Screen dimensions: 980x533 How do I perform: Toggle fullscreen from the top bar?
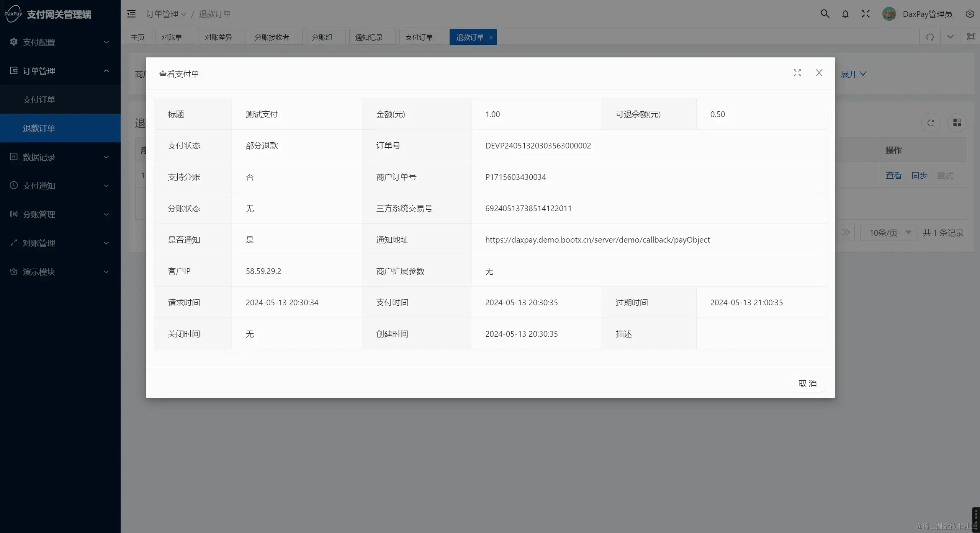pos(865,13)
